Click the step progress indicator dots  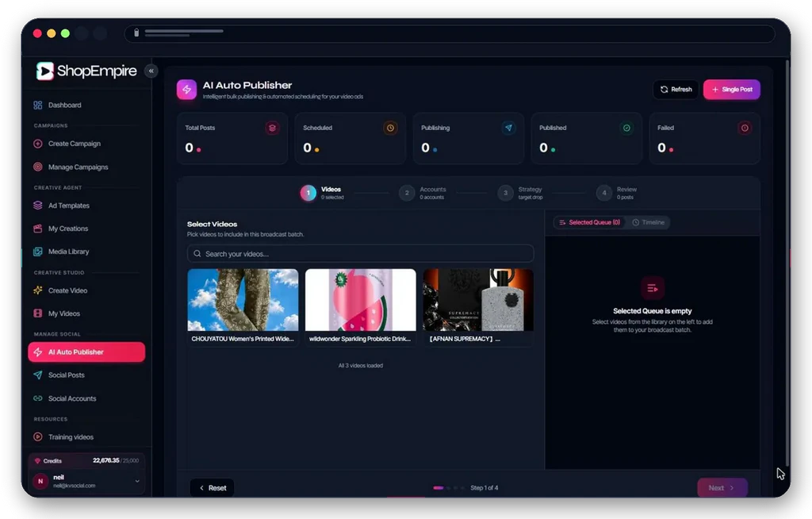tap(449, 488)
